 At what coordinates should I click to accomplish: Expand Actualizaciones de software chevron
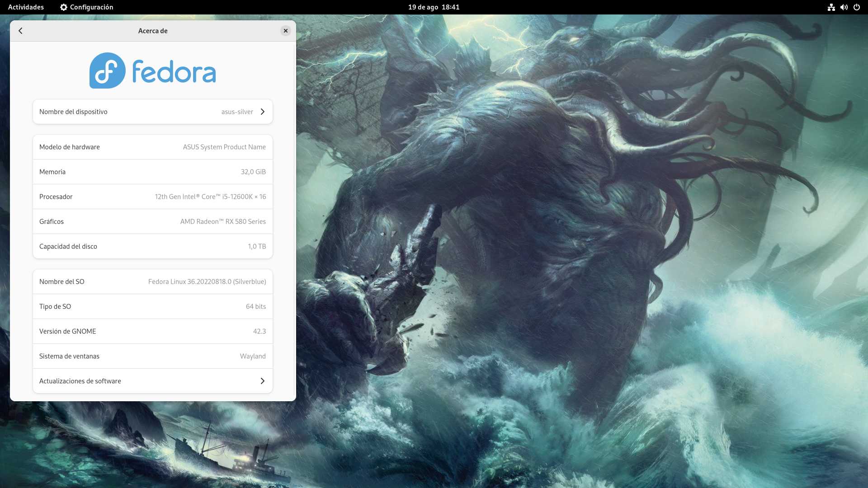[262, 381]
